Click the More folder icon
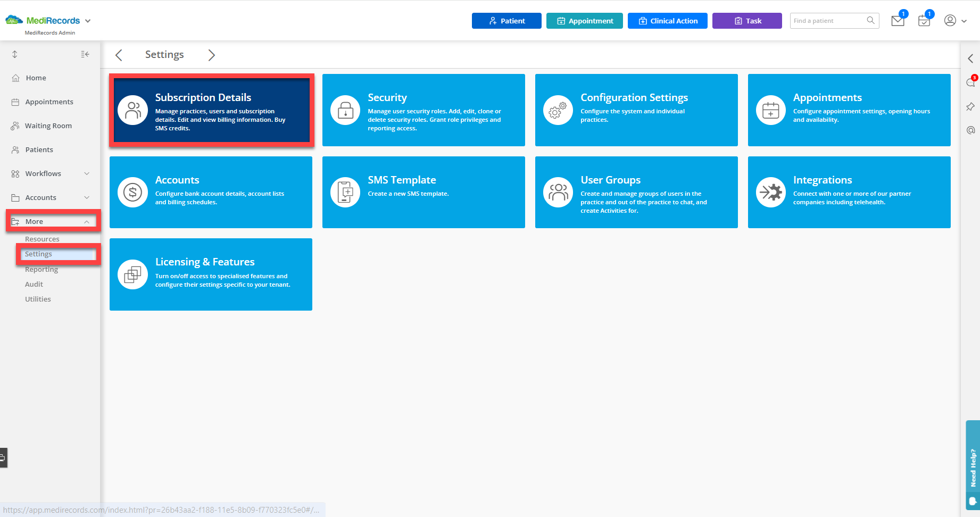 [x=15, y=221]
